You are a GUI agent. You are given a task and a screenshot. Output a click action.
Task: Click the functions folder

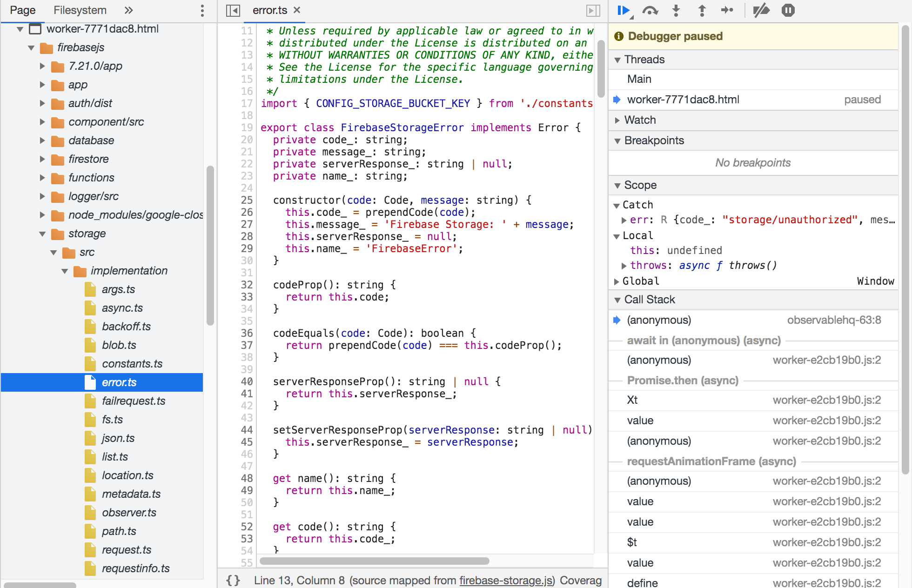[91, 178]
